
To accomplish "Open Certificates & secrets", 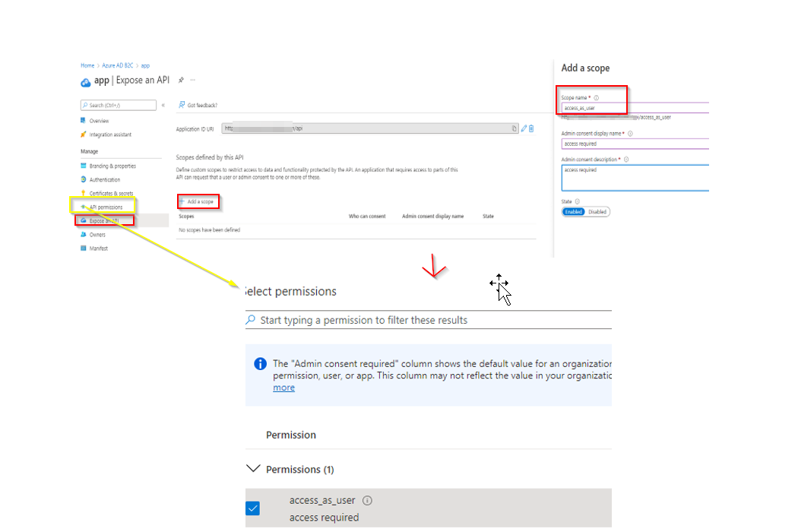I will pyautogui.click(x=111, y=194).
